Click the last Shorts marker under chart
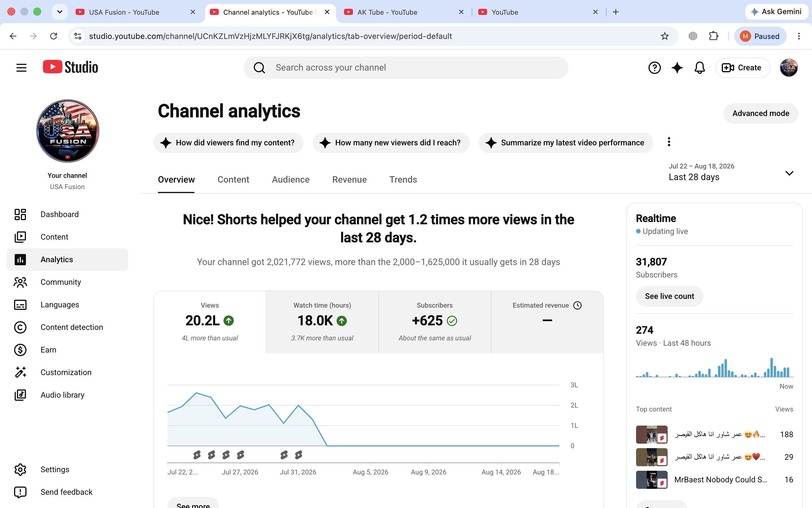Image resolution: width=812 pixels, height=508 pixels. (x=299, y=455)
